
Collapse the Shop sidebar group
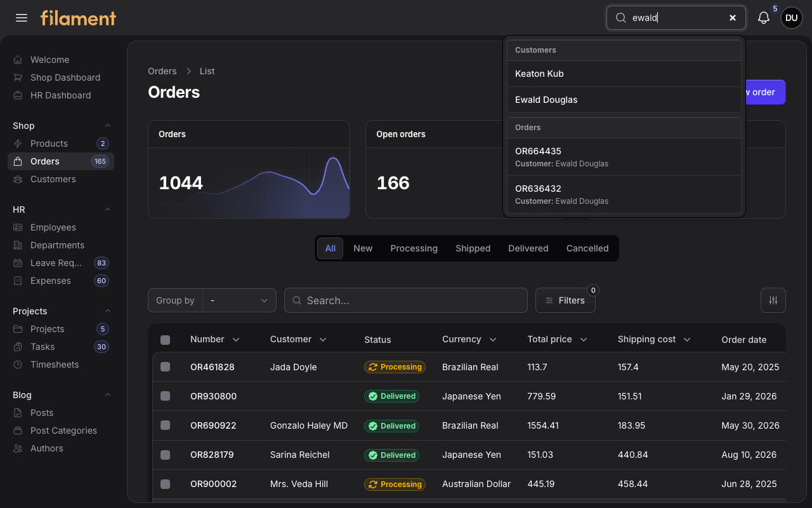108,126
